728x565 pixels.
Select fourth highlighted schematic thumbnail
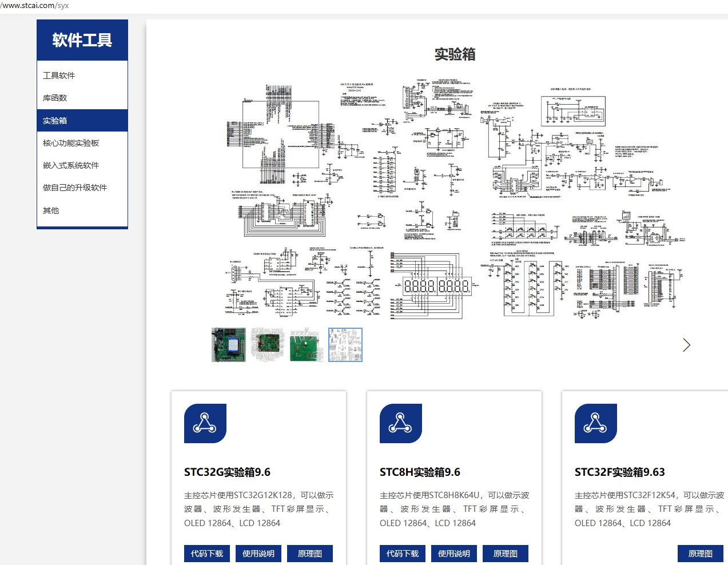345,345
